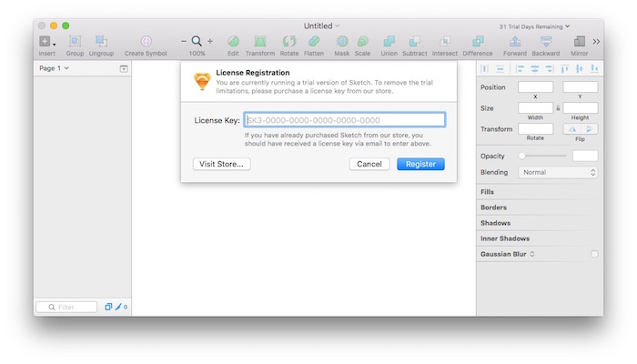Show more toolbar items chevron

[x=596, y=42]
